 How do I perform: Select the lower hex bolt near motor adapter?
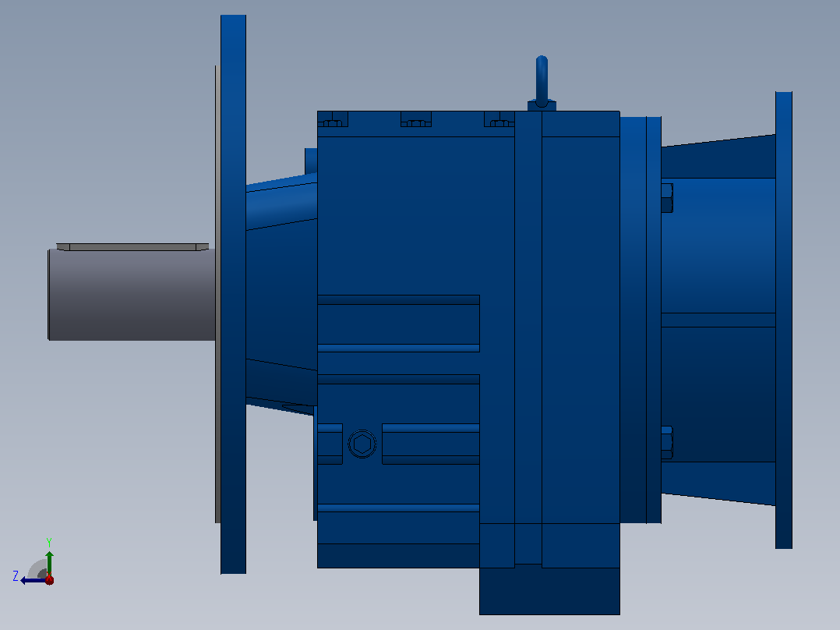[x=667, y=443]
